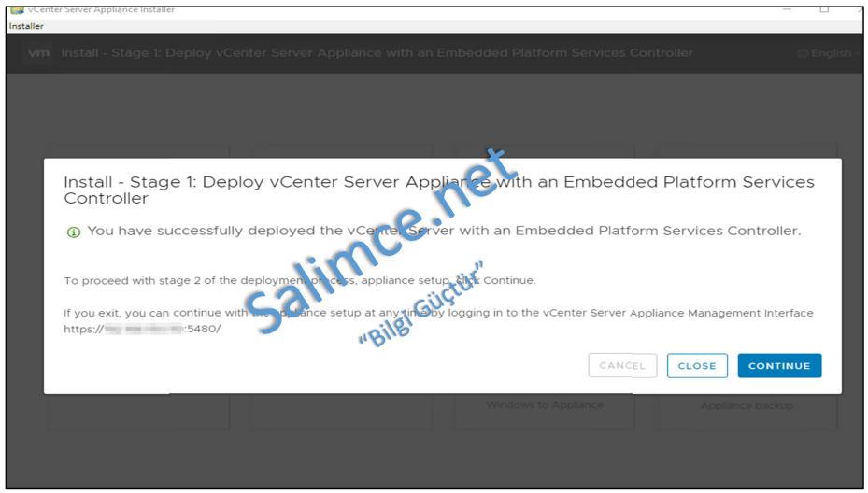The width and height of the screenshot is (868, 493).
Task: Click the globe language icon
Action: point(802,54)
